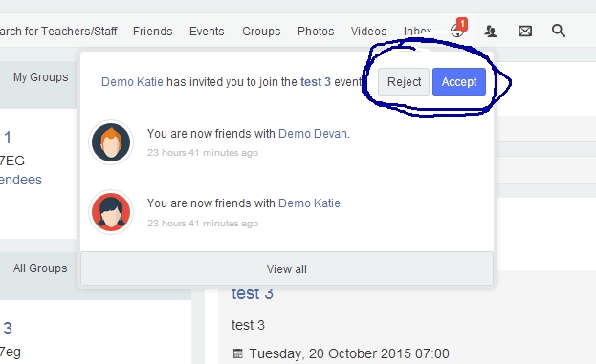
Task: Open the Demo Devan profile link
Action: [313, 134]
